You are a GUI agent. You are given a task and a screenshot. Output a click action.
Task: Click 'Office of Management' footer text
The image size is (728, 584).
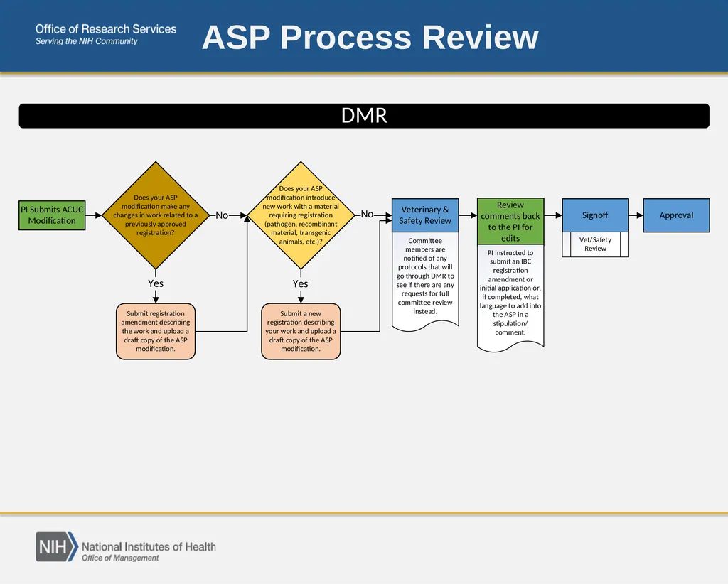[x=120, y=558]
